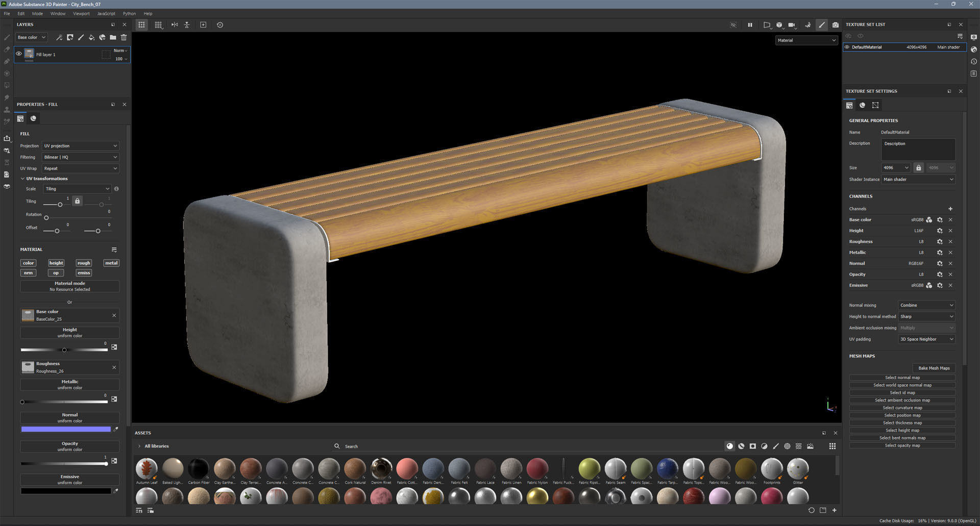Open the File menu
This screenshot has height=526, width=980.
[x=7, y=14]
